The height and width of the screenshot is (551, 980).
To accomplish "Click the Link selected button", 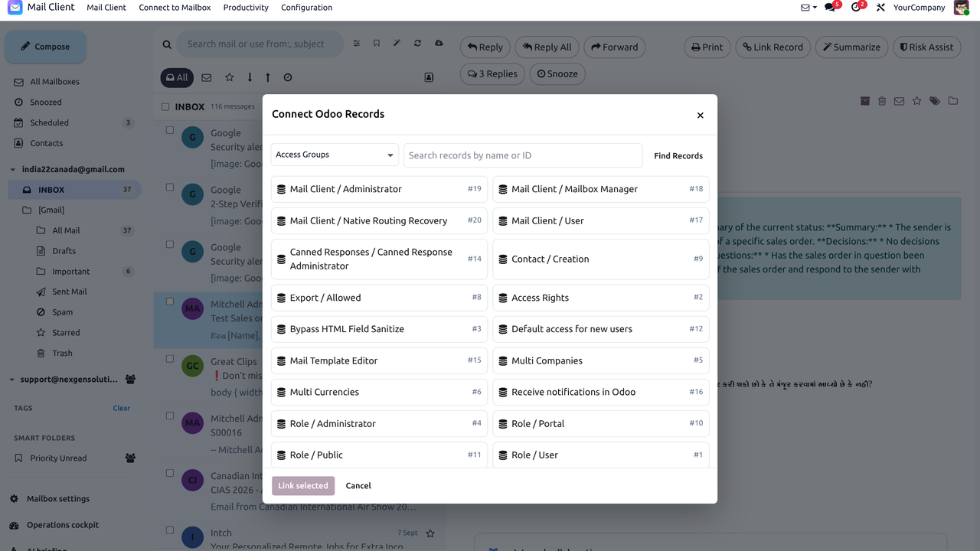I will coord(303,485).
